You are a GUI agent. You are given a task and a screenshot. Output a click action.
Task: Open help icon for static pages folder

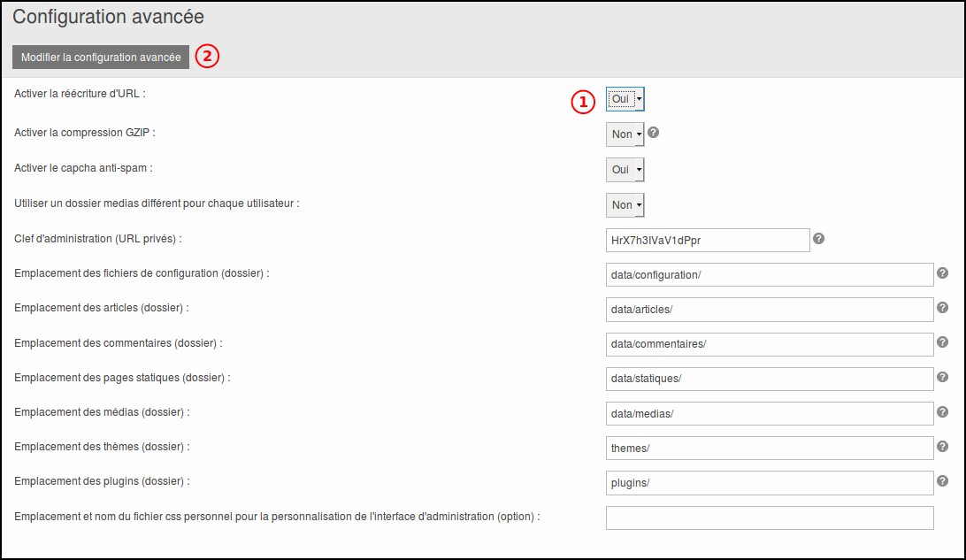coord(942,377)
